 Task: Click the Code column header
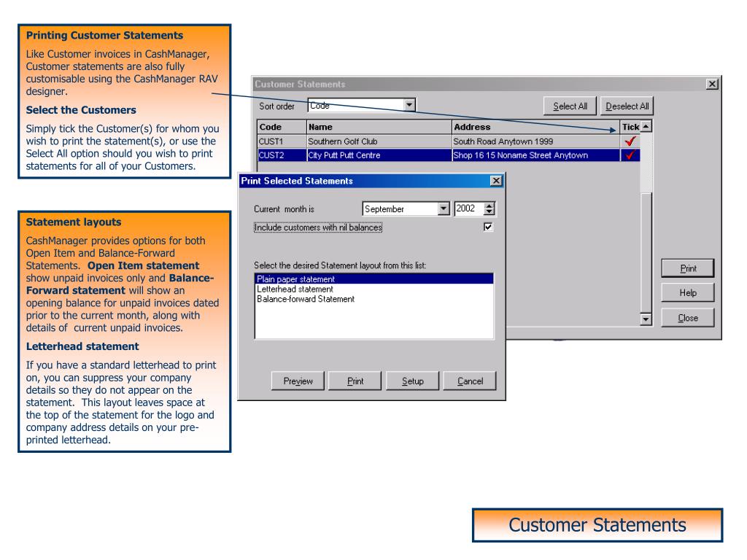(282, 127)
